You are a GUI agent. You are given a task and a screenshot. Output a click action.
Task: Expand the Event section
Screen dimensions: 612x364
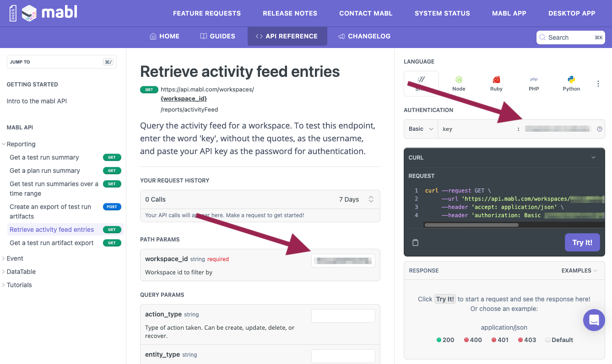click(x=4, y=258)
